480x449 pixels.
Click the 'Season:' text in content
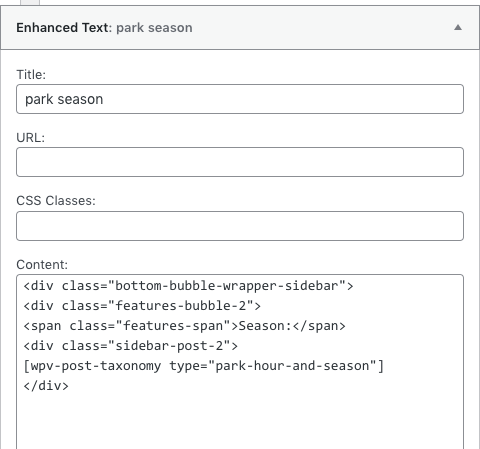265,326
